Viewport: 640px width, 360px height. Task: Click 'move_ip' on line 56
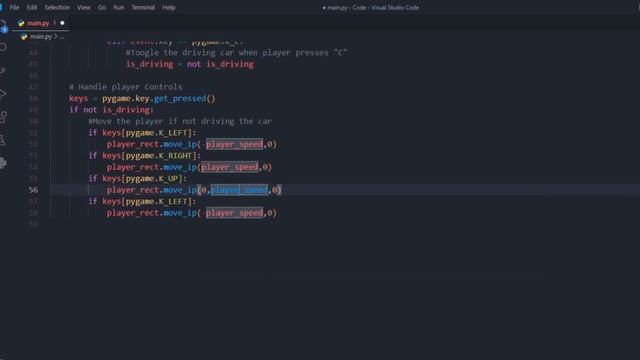click(180, 190)
